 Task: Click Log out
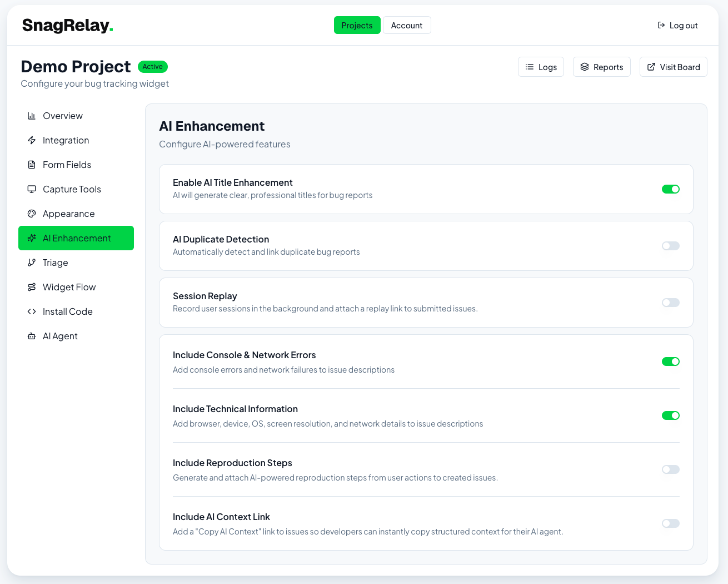[677, 25]
